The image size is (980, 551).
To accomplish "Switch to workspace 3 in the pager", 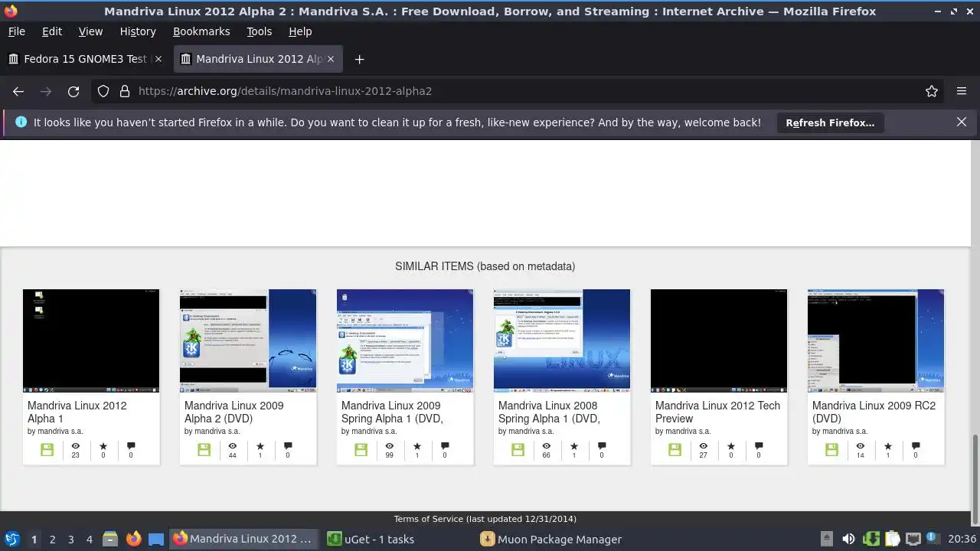I will point(70,540).
